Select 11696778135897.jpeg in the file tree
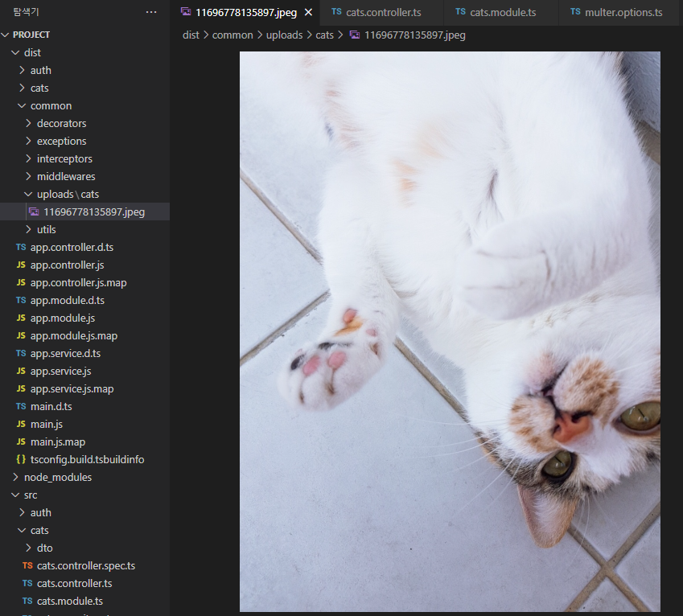The image size is (683, 616). pos(85,211)
